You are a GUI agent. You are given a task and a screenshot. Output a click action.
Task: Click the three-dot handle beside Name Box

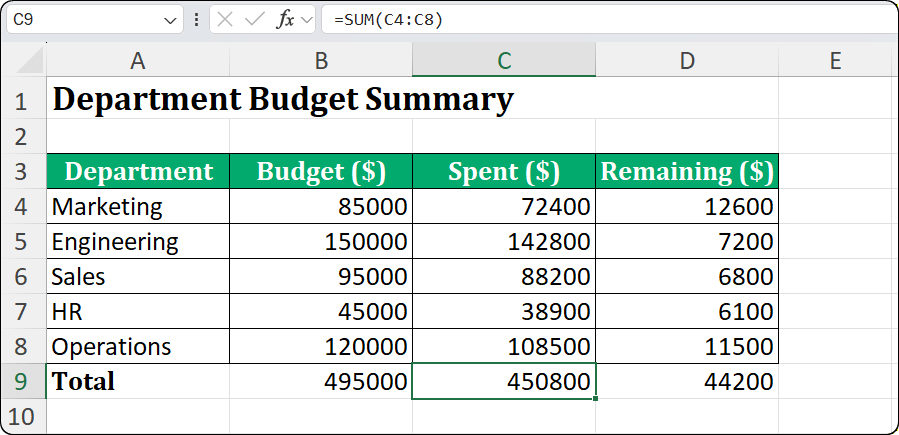[197, 21]
